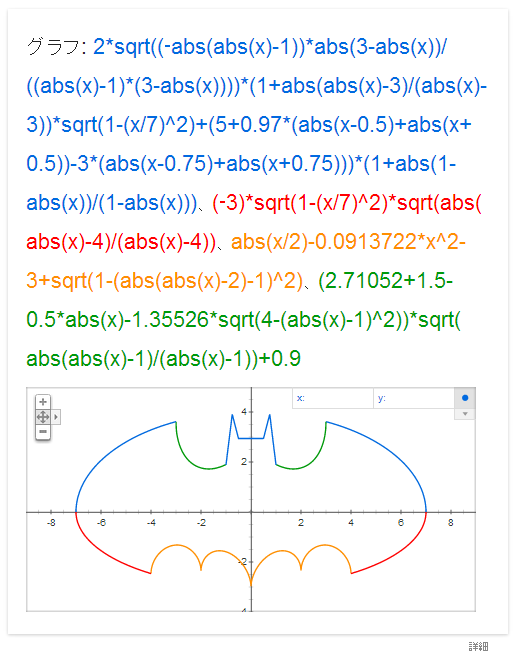Click the グラフ: label text
The width and height of the screenshot is (518, 662).
(x=57, y=46)
